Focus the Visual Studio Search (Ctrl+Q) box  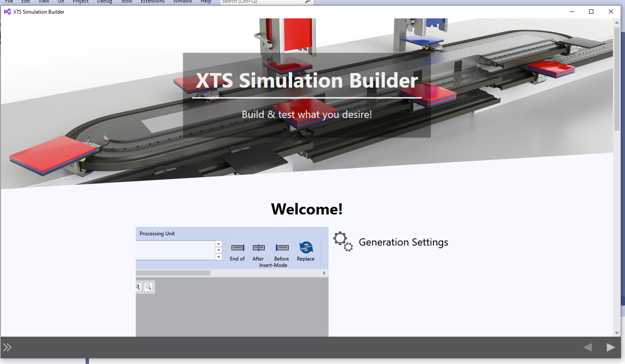tap(267, 2)
